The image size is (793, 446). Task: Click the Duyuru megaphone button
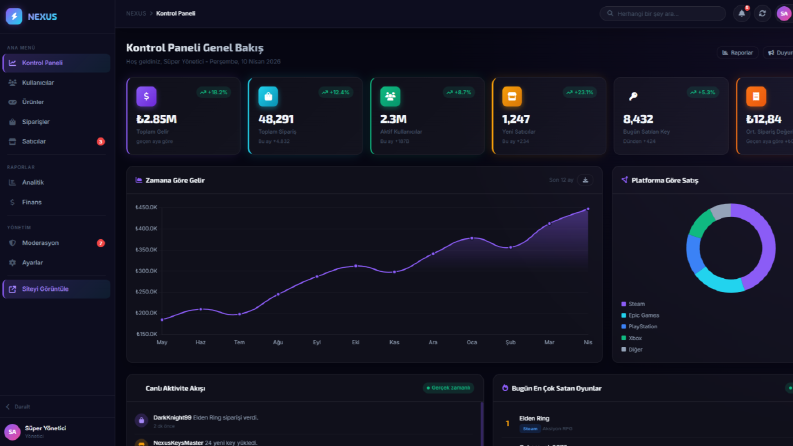779,53
